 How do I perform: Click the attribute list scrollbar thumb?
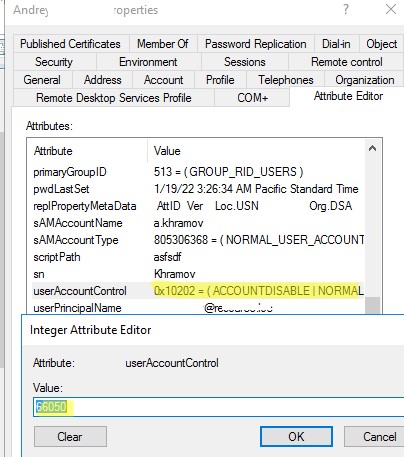tap(372, 305)
